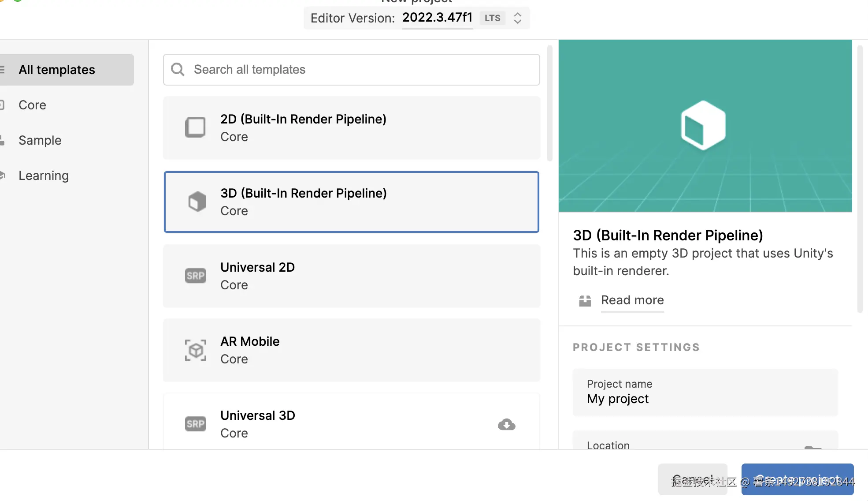Click the Read more package icon
868x501 pixels.
point(585,300)
